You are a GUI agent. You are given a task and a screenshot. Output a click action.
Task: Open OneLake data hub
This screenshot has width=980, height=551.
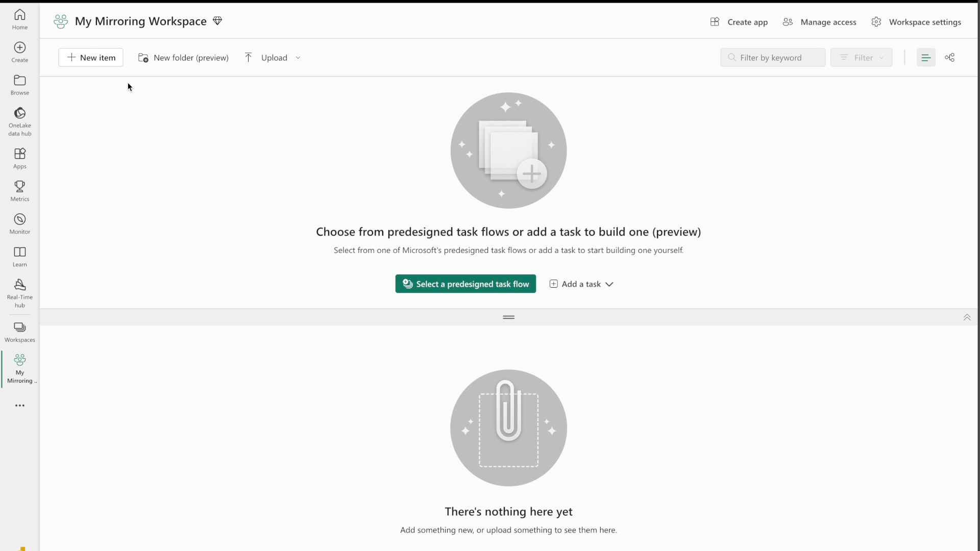tap(20, 122)
